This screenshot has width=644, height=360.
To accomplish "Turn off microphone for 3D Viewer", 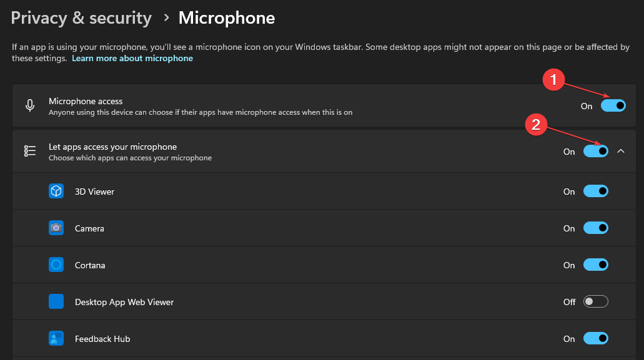I will pyautogui.click(x=595, y=191).
